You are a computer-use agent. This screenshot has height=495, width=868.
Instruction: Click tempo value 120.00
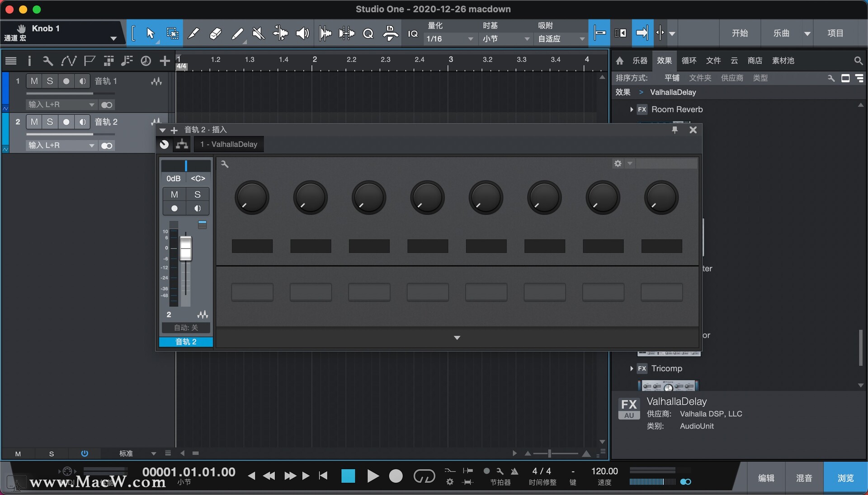[x=604, y=471]
